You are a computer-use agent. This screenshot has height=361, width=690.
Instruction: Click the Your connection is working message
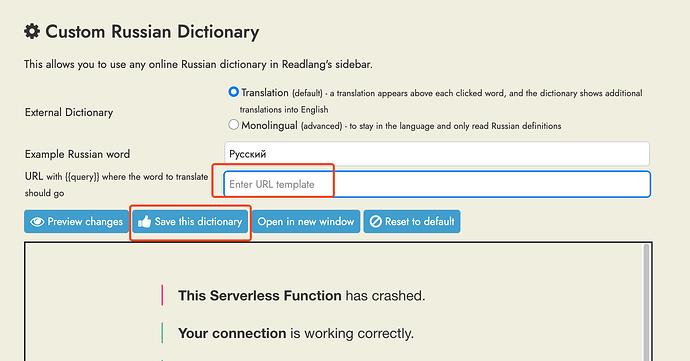tap(296, 333)
